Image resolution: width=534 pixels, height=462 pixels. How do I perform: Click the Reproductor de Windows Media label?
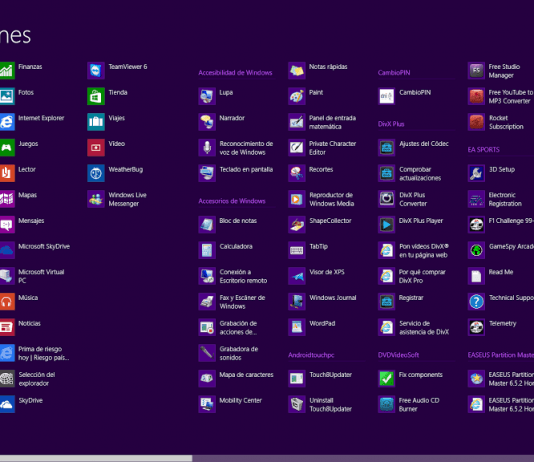(332, 199)
